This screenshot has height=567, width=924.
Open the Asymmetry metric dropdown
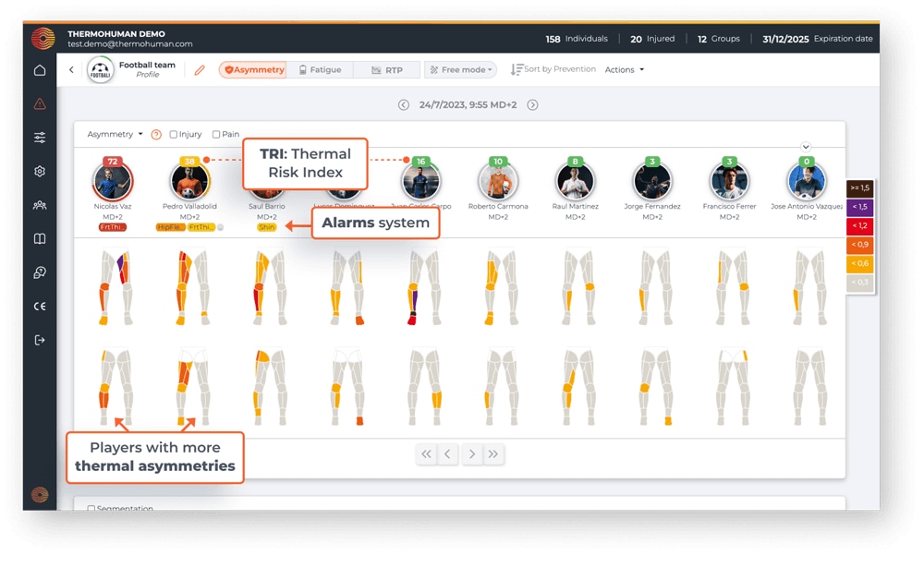115,134
